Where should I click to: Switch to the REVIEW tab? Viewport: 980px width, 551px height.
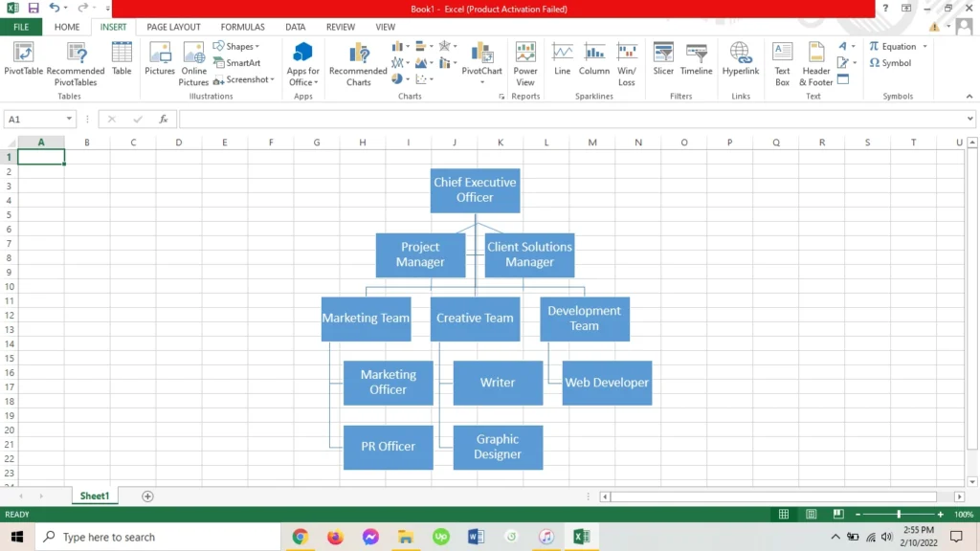tap(341, 27)
